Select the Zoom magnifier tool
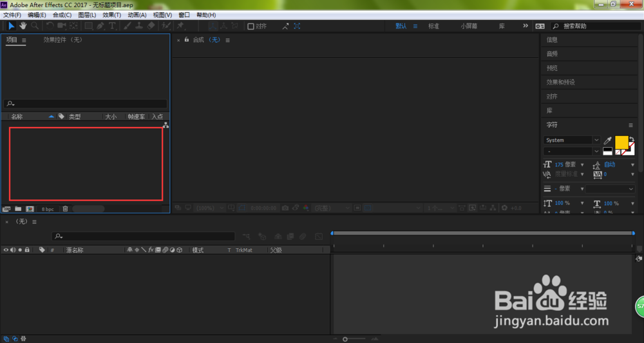This screenshot has width=644, height=343. 35,26
